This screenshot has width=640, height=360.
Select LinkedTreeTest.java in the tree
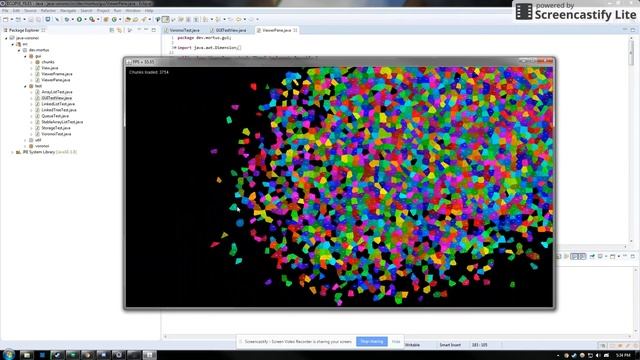tap(59, 110)
